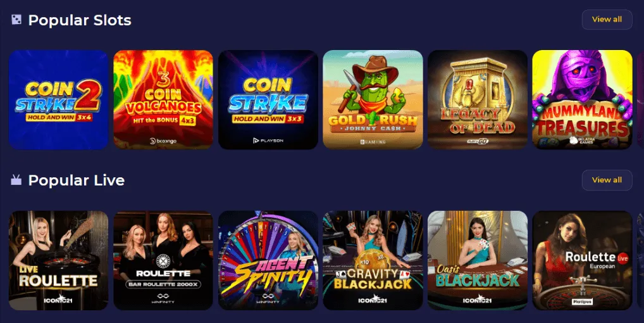Open the Gravity Blackjack live table
This screenshot has height=323, width=644.
[x=373, y=260]
